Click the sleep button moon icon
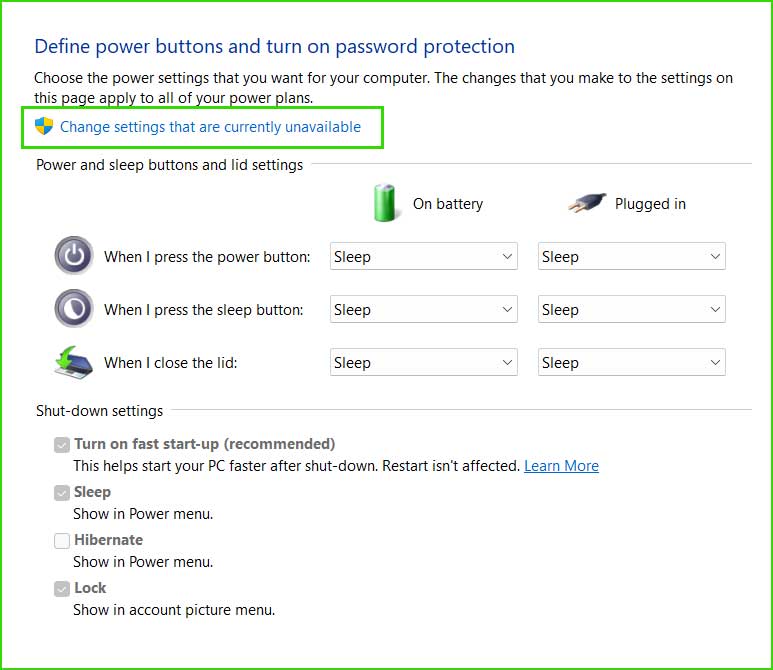This screenshot has height=670, width=773. coord(74,308)
